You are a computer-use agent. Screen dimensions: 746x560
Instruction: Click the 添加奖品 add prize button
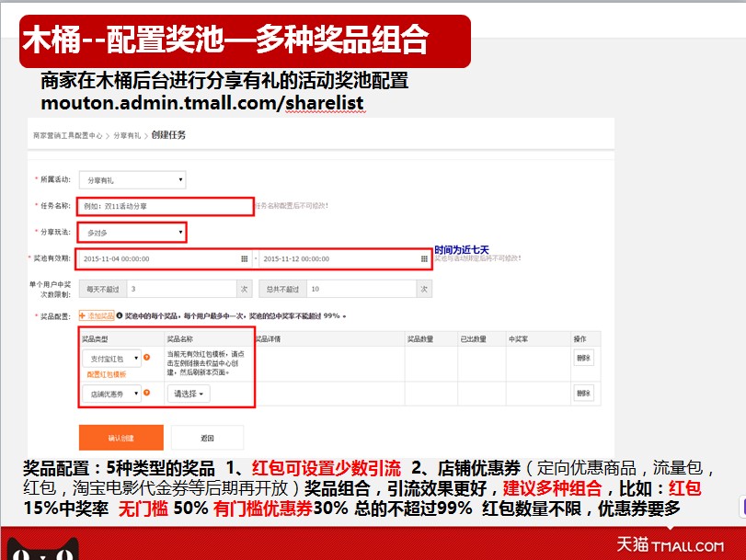[x=97, y=316]
